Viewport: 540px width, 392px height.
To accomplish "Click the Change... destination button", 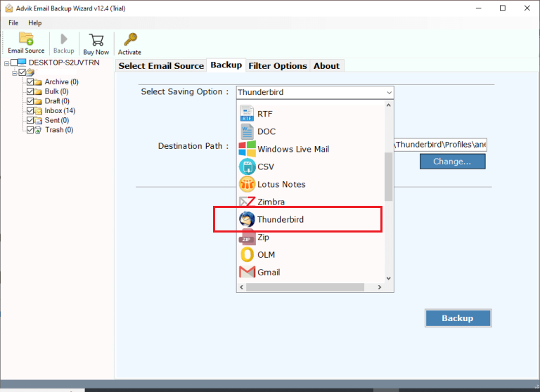I will tap(452, 162).
